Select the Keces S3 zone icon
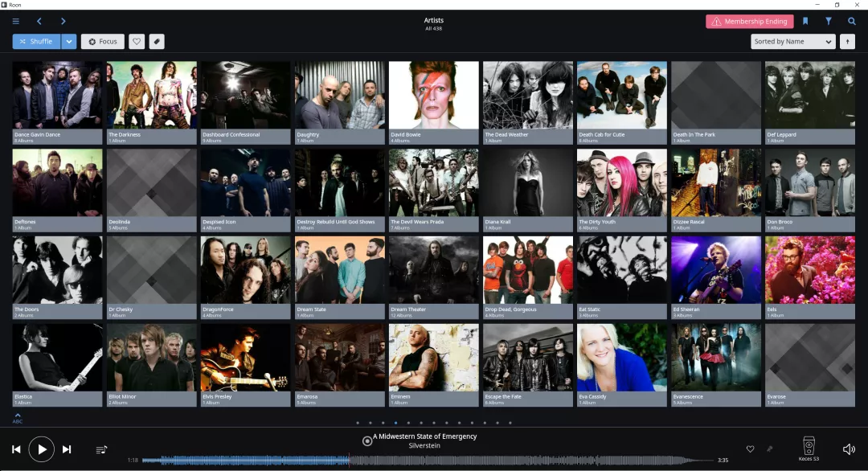Screen dimensions: 868x471 (809, 445)
